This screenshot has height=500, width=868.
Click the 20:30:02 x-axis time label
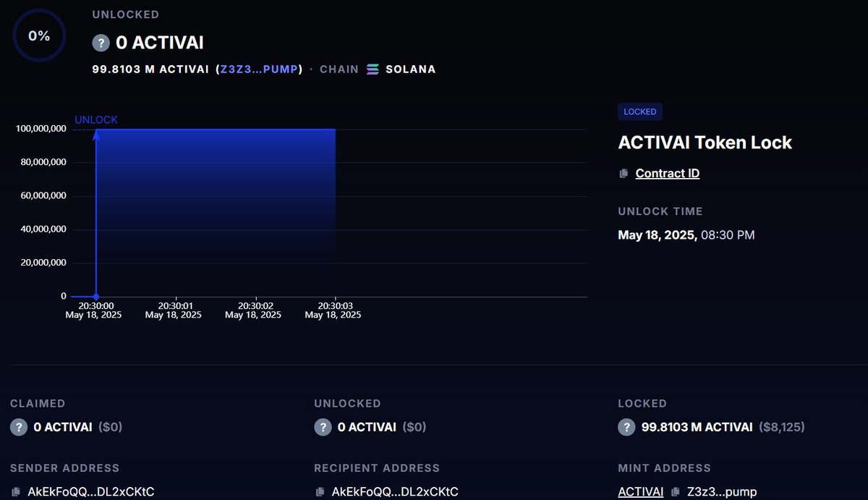(x=256, y=306)
